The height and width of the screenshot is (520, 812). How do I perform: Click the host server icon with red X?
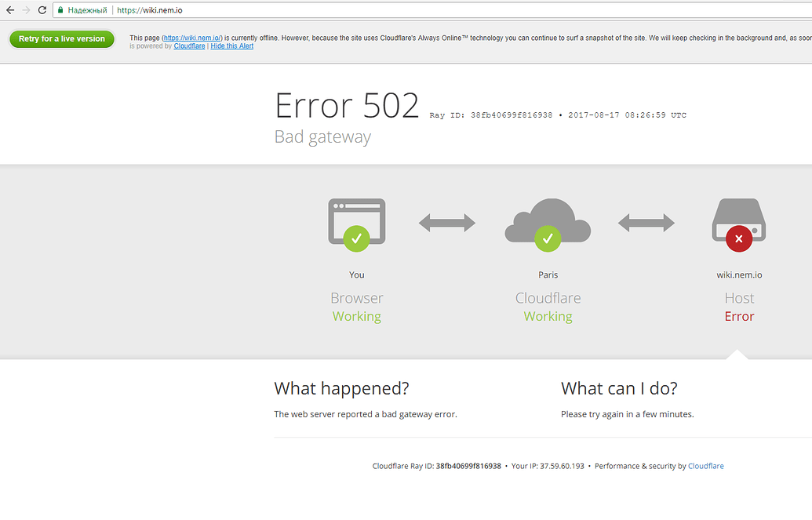click(x=739, y=224)
